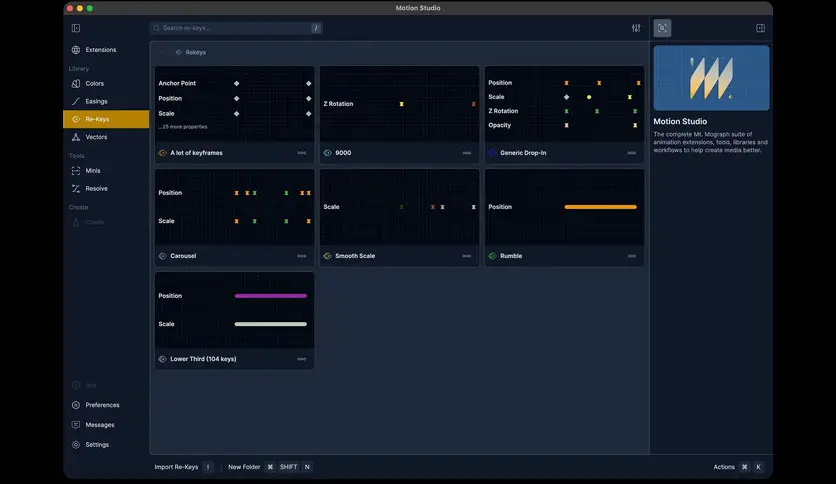Toggle the left sidebar collapse icon
Viewport: 836px width, 484px height.
point(76,28)
